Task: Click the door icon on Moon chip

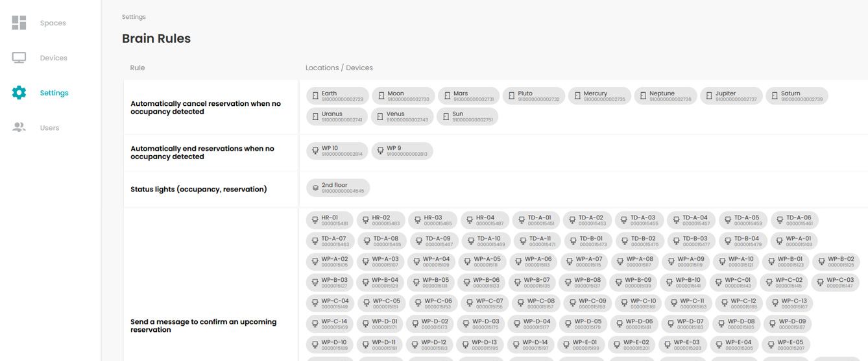Action: [x=381, y=96]
